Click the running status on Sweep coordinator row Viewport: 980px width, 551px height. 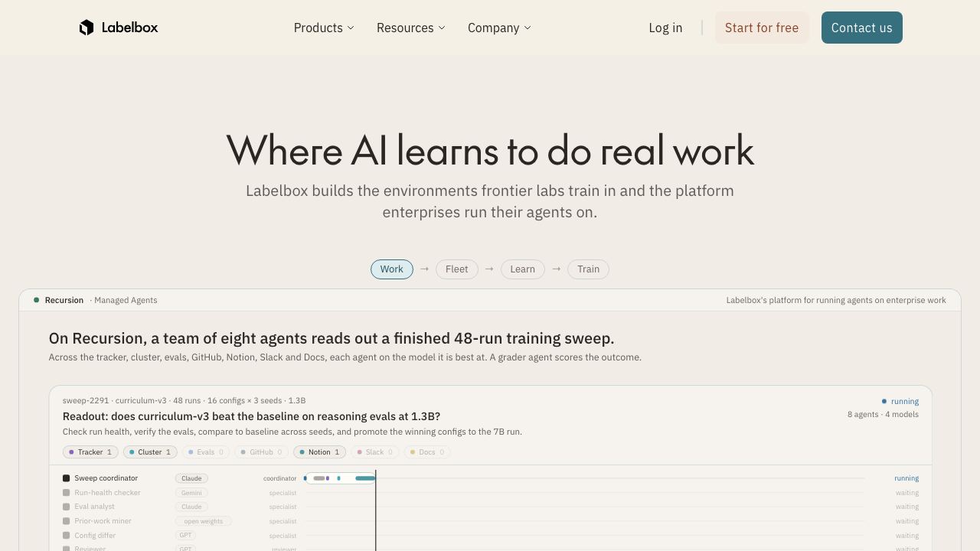(x=906, y=478)
